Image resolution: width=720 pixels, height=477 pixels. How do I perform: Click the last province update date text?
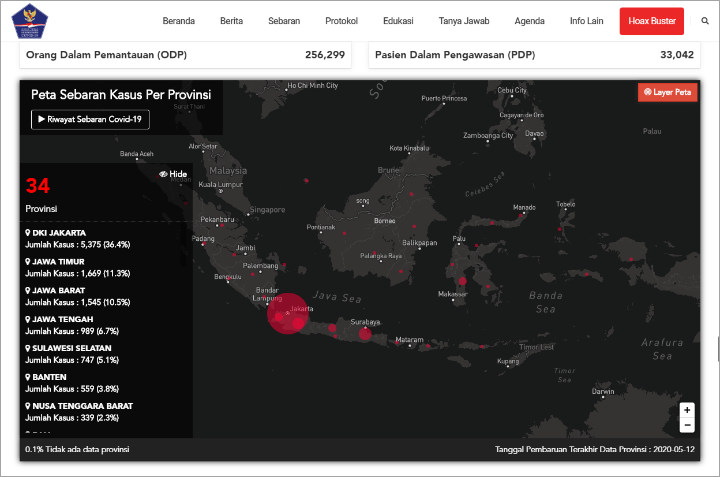point(595,449)
